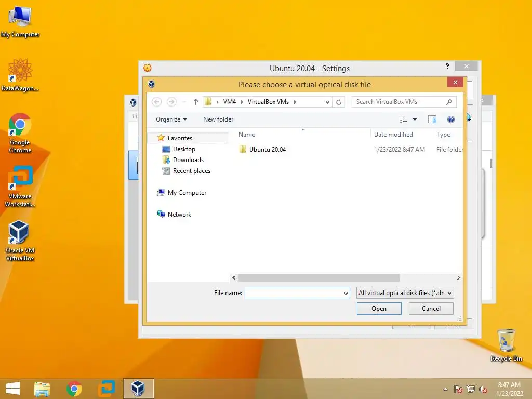Click the help question mark in Settings window
The image size is (532, 399).
(447, 66)
